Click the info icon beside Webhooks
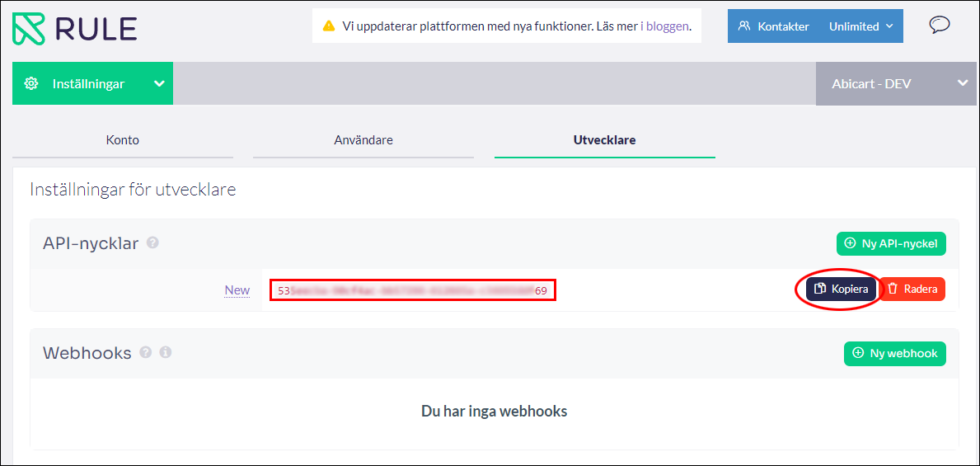This screenshot has height=466, width=980. click(166, 353)
